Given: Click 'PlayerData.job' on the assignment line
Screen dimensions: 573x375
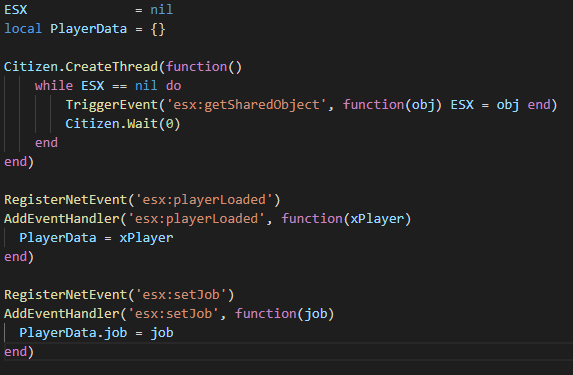Looking at the screenshot, I should pyautogui.click(x=73, y=333).
